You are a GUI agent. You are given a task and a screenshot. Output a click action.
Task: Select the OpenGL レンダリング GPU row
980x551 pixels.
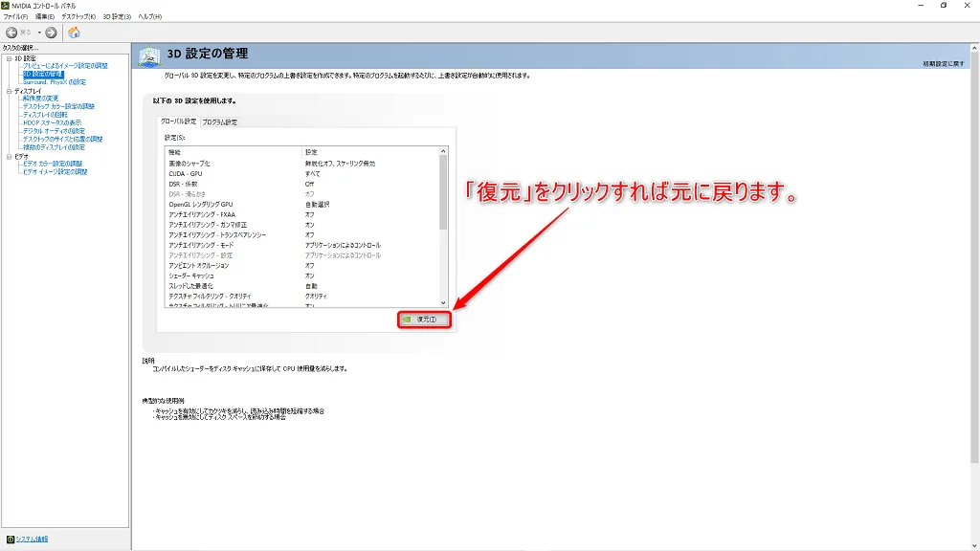302,205
